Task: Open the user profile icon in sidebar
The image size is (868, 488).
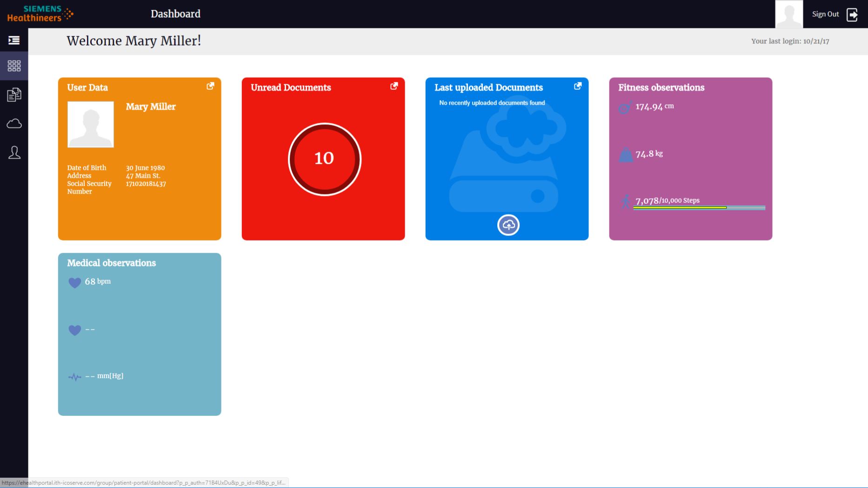Action: [x=14, y=153]
